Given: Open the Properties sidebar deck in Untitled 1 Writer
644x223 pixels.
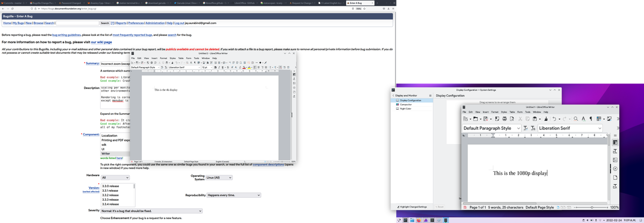Looking at the screenshot, I should [615, 142].
